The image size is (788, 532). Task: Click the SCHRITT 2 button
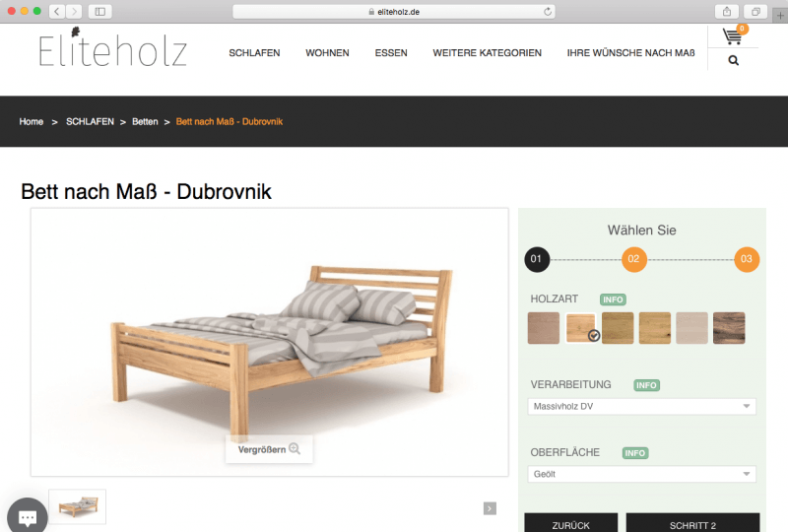(692, 523)
